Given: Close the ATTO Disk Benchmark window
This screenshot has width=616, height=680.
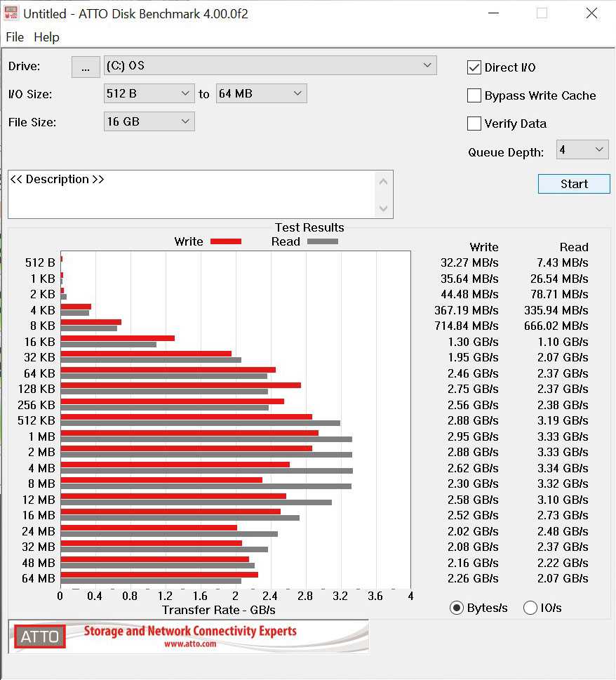Looking at the screenshot, I should 591,13.
